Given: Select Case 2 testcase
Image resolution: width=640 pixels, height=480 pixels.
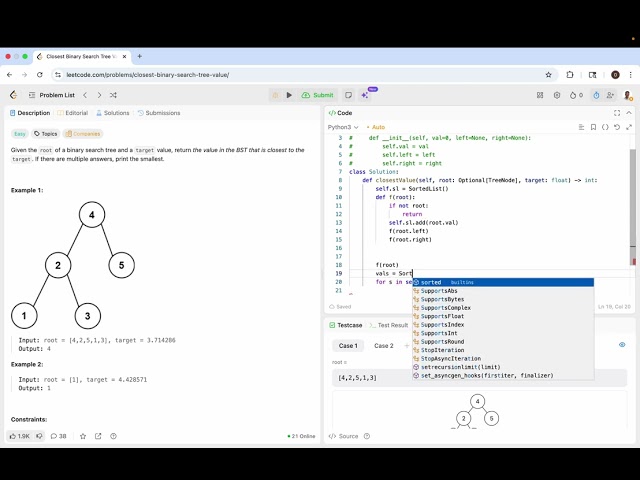Looking at the screenshot, I should (x=384, y=346).
